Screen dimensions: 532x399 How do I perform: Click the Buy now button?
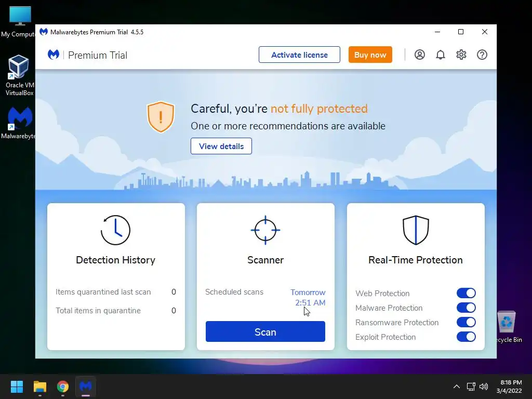(x=370, y=55)
